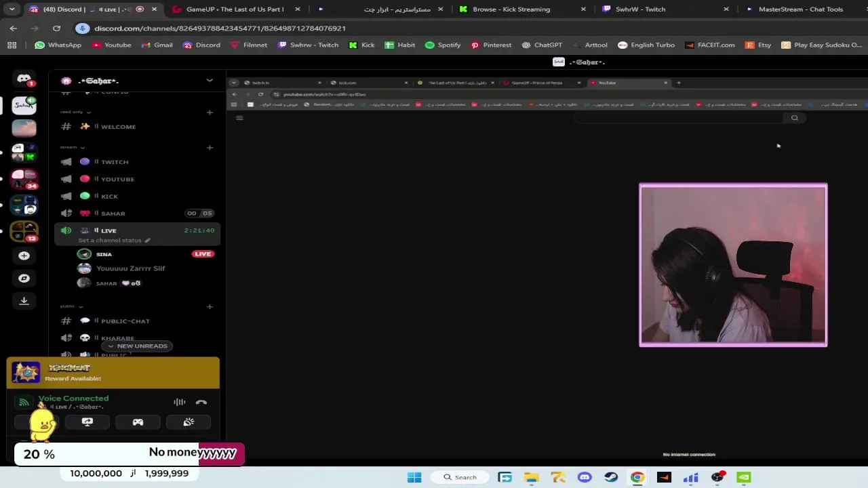Click the No moneyyyyyy donation progress bar

tap(129, 453)
